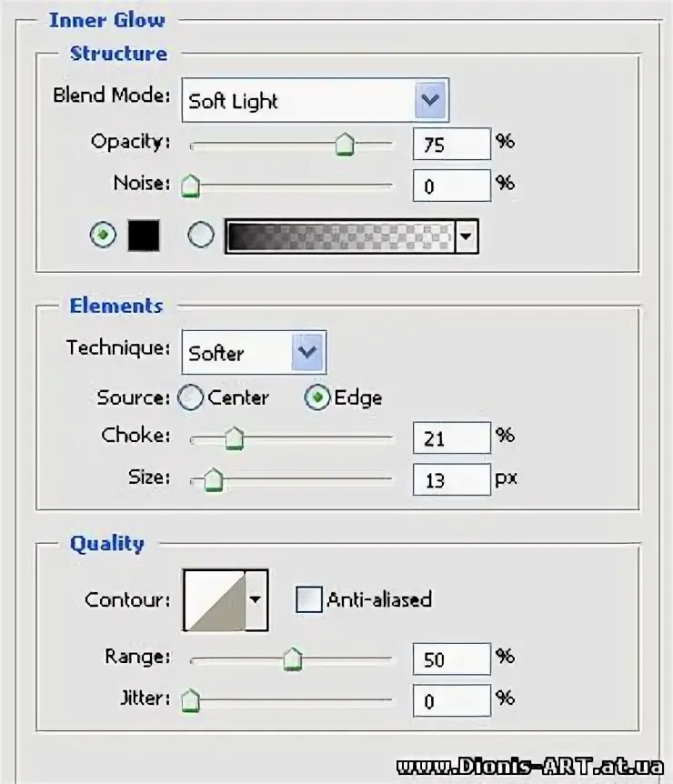The image size is (673, 784).
Task: Click the black glow color swatch
Action: tap(143, 236)
